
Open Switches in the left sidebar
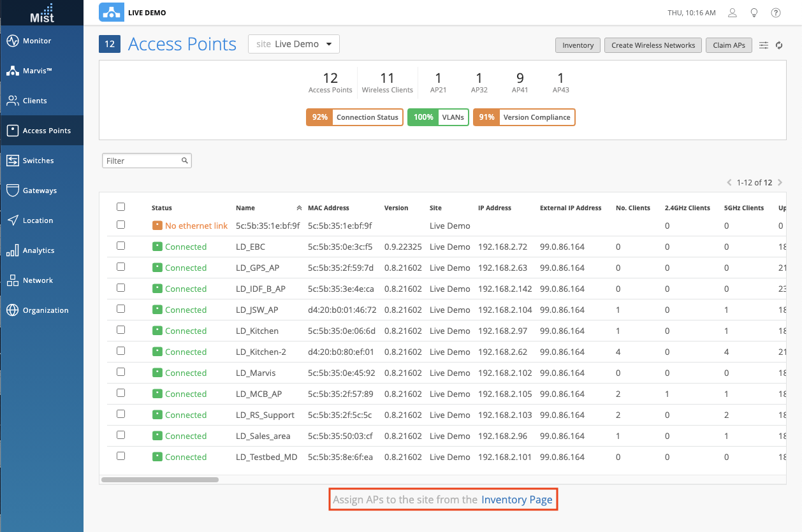38,161
